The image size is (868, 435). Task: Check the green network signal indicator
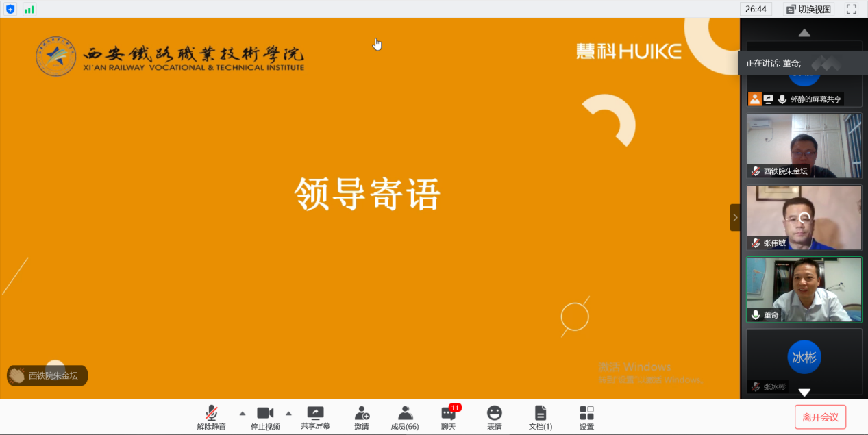29,9
